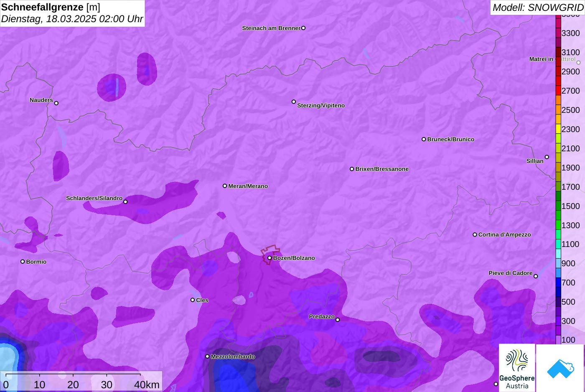Image resolution: width=585 pixels, height=392 pixels.
Task: Click the cyan swatch beside legend value 1100
Action: point(558,244)
